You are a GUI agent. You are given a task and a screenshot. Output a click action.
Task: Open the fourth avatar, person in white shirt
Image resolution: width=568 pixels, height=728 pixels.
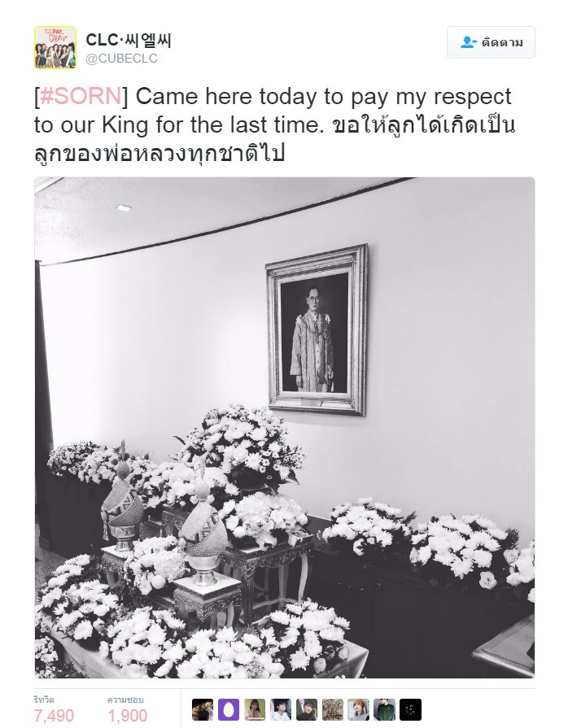pos(281,710)
